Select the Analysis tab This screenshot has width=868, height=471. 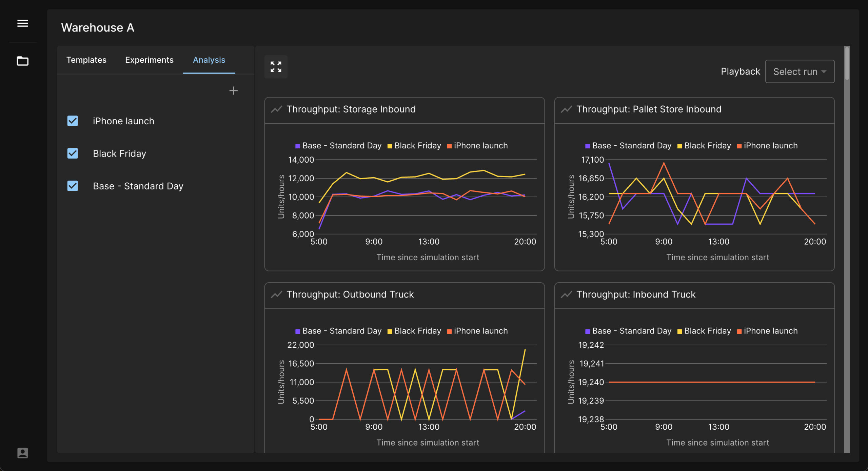(x=209, y=60)
